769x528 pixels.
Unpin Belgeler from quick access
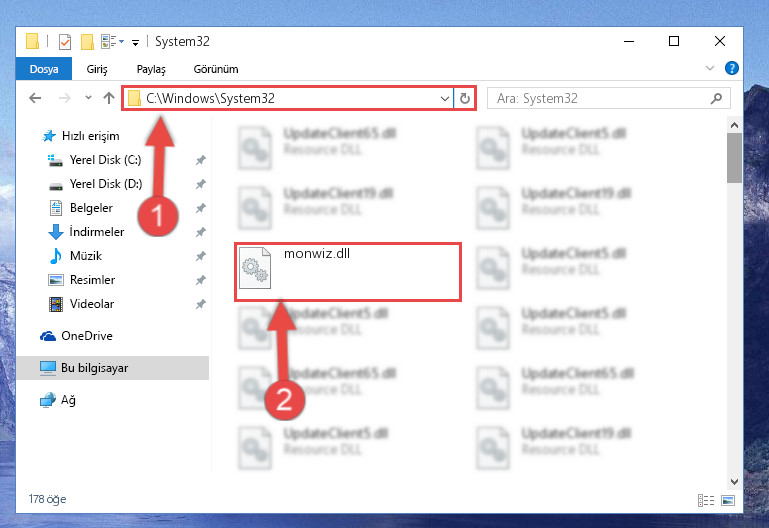pyautogui.click(x=201, y=208)
